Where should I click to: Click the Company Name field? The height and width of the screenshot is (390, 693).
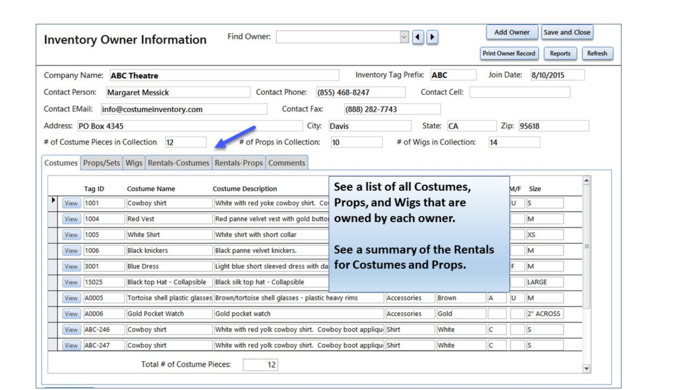click(x=224, y=76)
